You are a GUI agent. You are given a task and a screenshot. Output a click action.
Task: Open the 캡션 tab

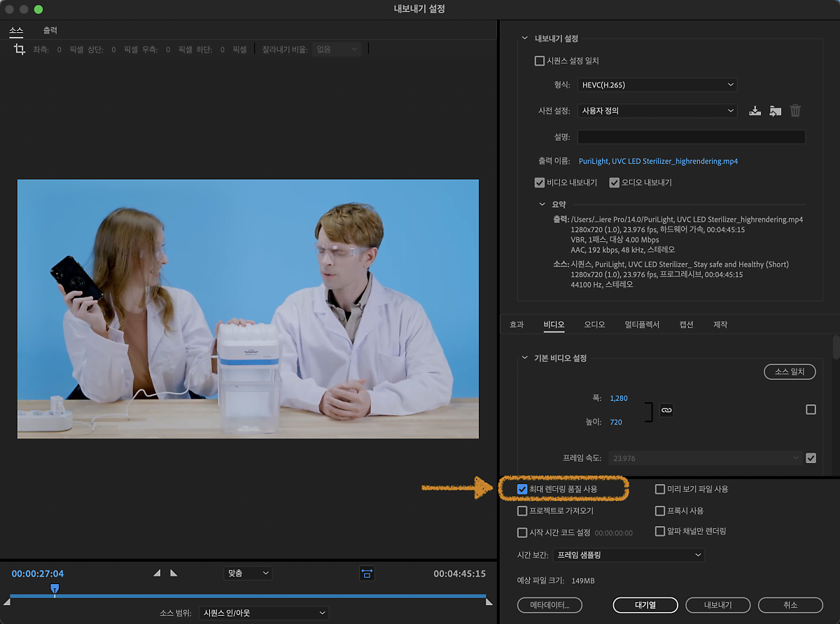point(686,325)
